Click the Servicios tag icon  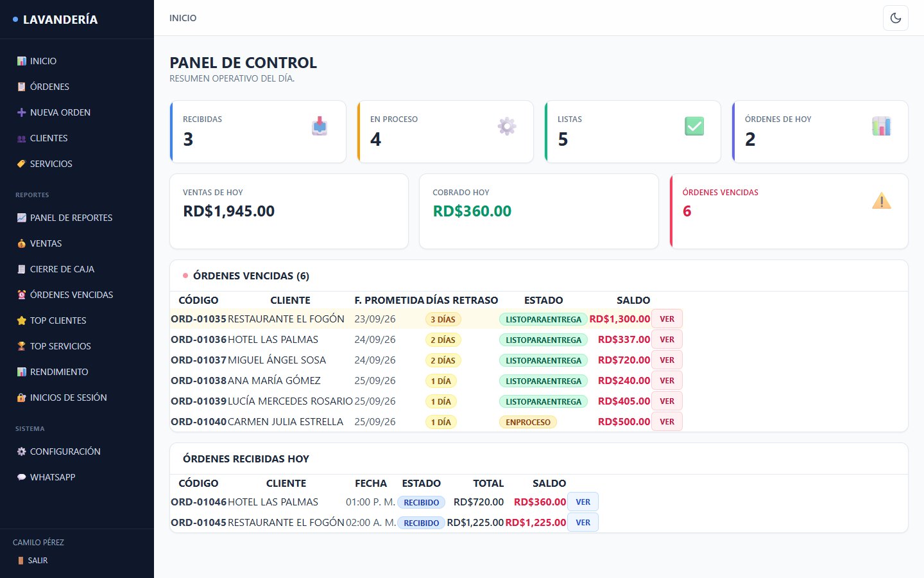pyautogui.click(x=22, y=164)
